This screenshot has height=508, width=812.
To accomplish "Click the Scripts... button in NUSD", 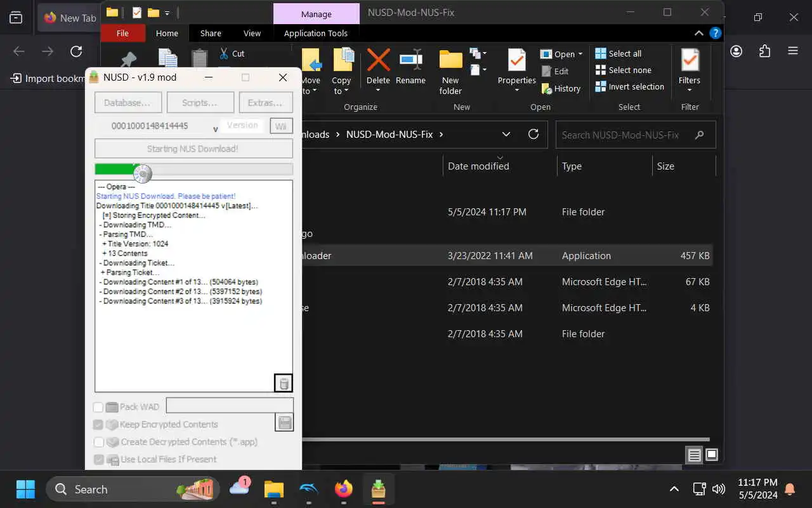I will [x=200, y=102].
